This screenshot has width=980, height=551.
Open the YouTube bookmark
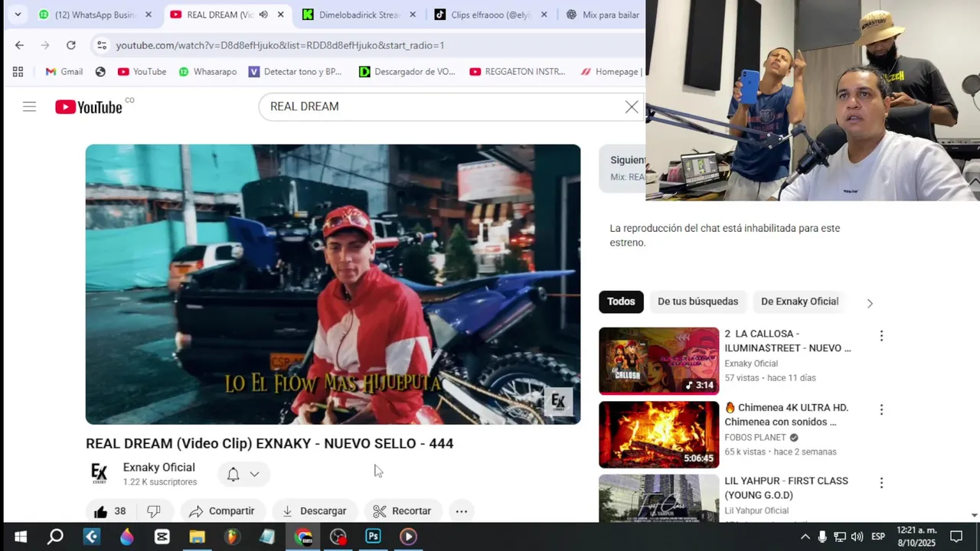[x=142, y=71]
